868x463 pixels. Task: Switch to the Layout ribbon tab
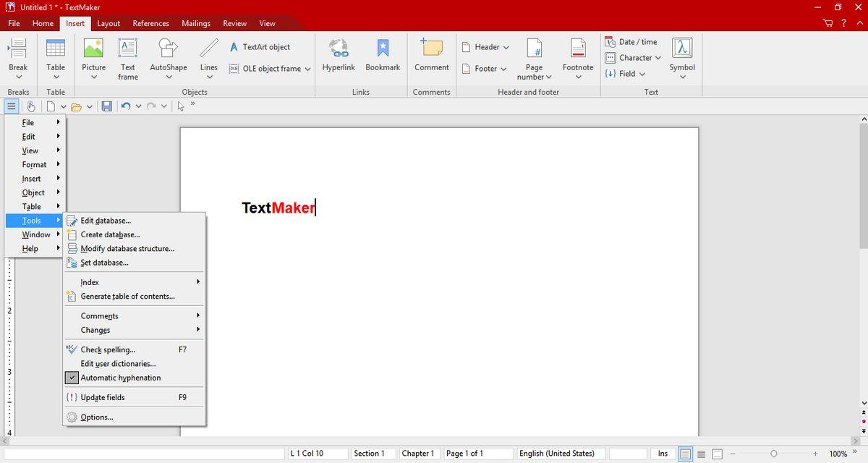(109, 23)
